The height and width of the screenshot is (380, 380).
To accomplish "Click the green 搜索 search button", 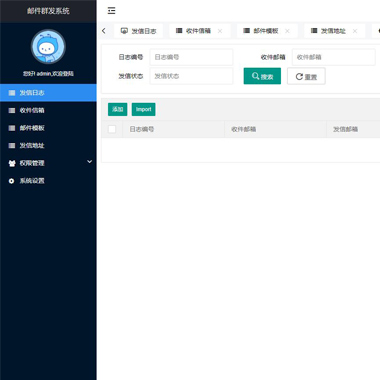I will [262, 76].
